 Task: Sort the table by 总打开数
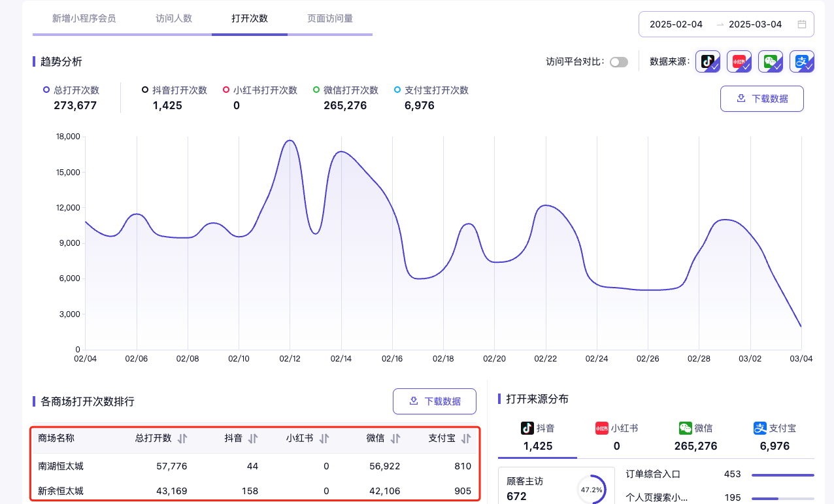point(182,439)
